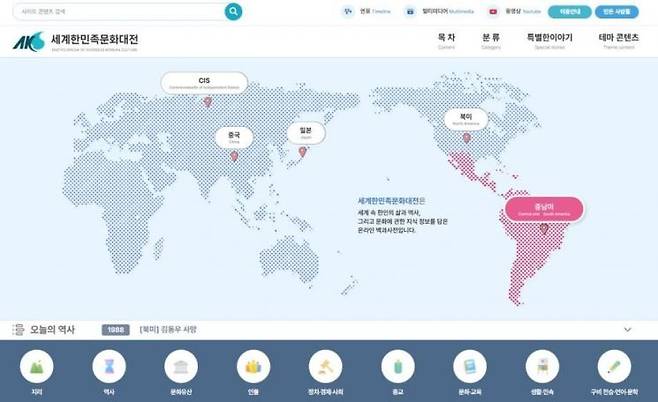658x402 pixels.
Task: Click the magnifier search button
Action: tap(233, 12)
